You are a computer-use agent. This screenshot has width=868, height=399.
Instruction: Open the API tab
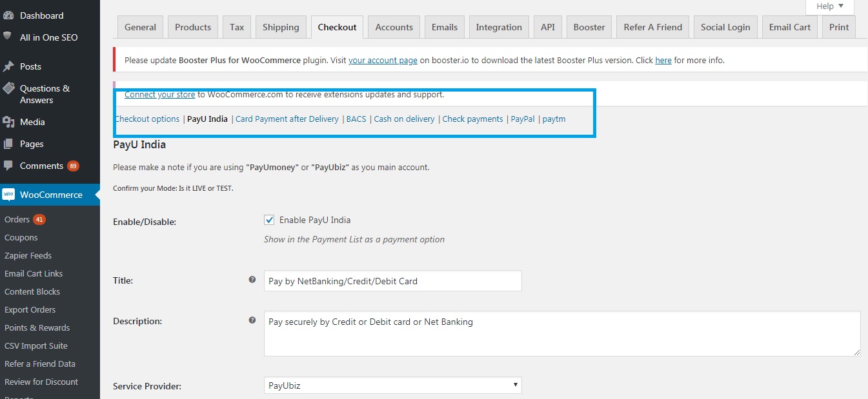(548, 27)
